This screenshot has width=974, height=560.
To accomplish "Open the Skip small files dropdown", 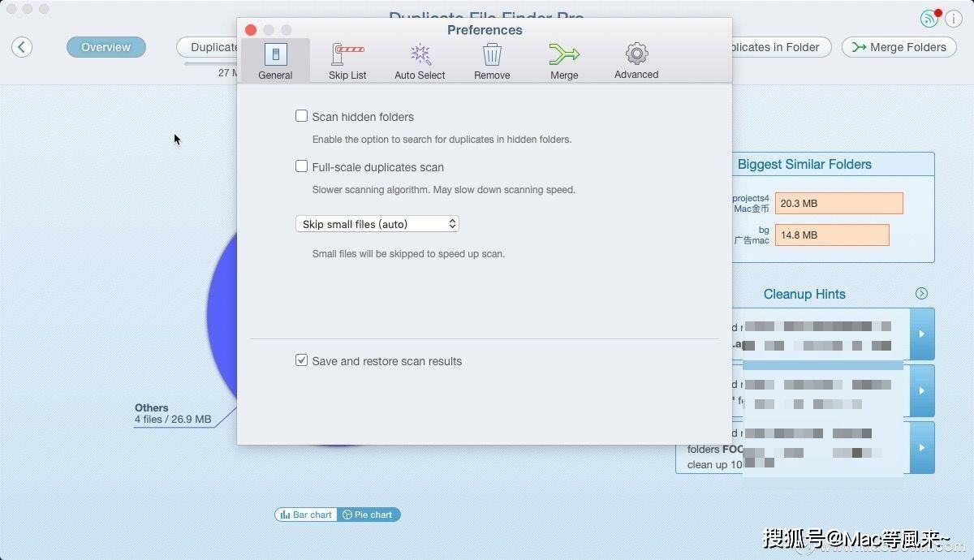I will (377, 223).
